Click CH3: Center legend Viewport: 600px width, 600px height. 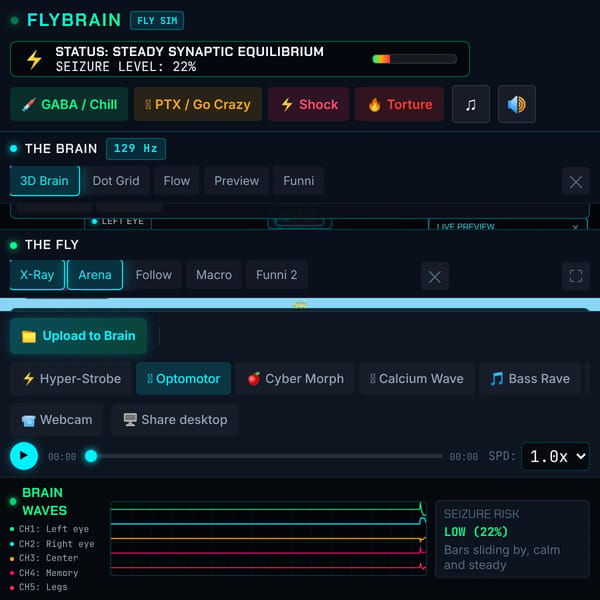point(44,558)
